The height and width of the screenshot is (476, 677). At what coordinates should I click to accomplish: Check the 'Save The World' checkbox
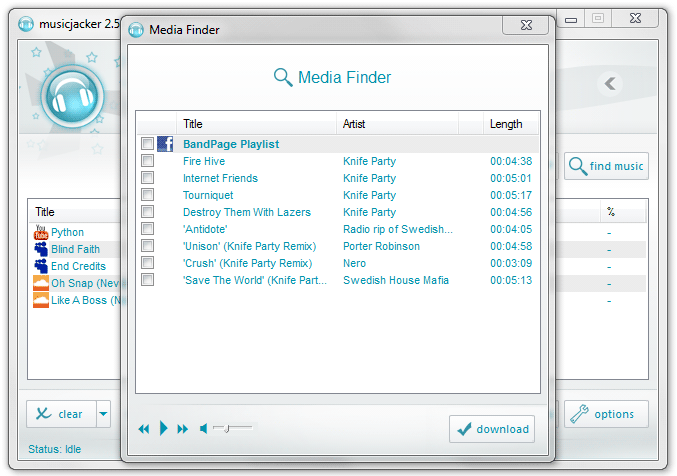click(147, 280)
